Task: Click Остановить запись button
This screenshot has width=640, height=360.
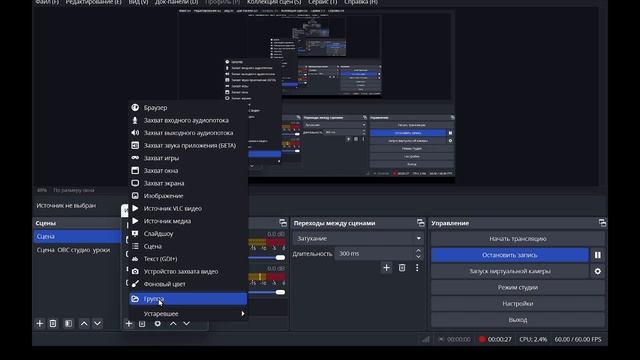Action: pos(510,255)
